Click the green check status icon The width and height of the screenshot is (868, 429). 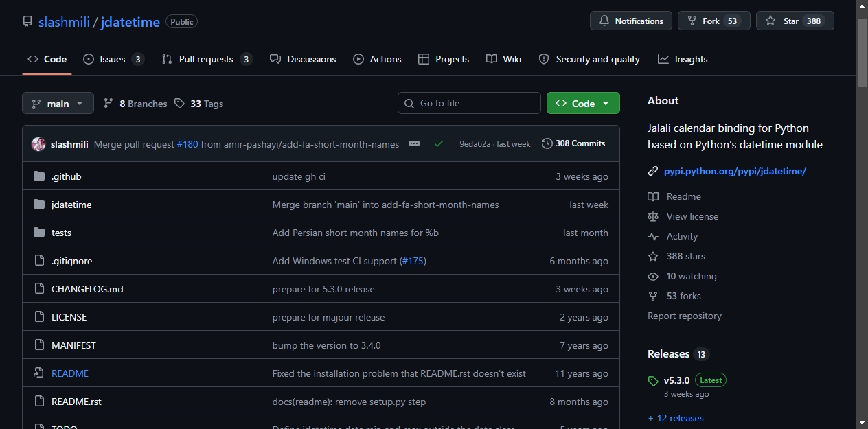tap(439, 143)
